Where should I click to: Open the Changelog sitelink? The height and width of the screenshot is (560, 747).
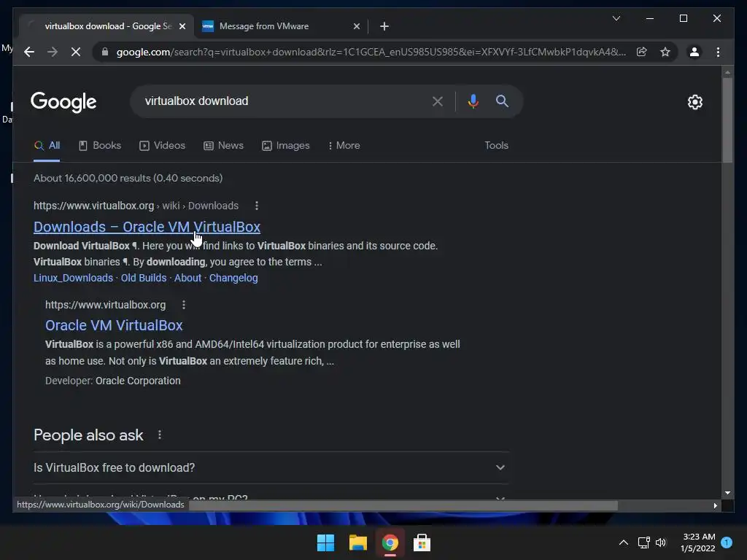pos(233,278)
